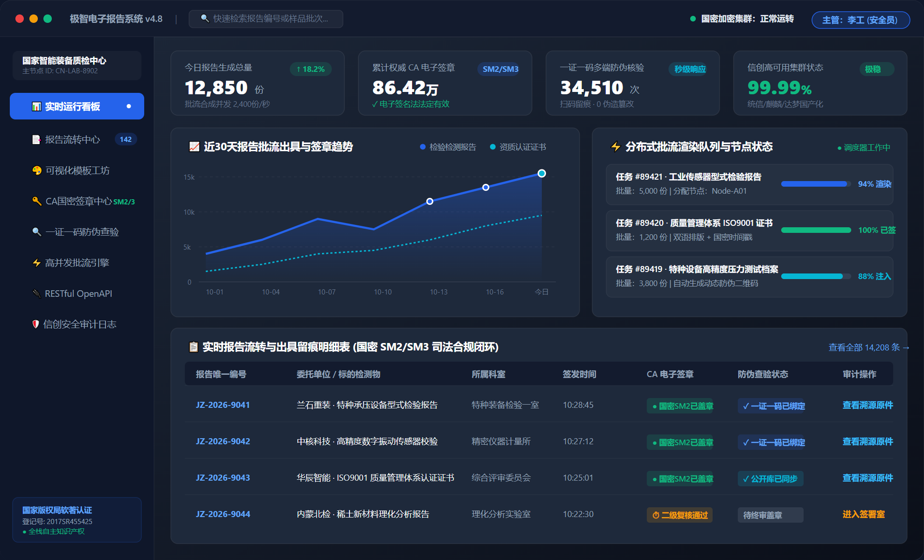924x560 pixels.
Task: Click the 公开库已同步 status for JZ-2026-9043
Action: click(x=770, y=479)
